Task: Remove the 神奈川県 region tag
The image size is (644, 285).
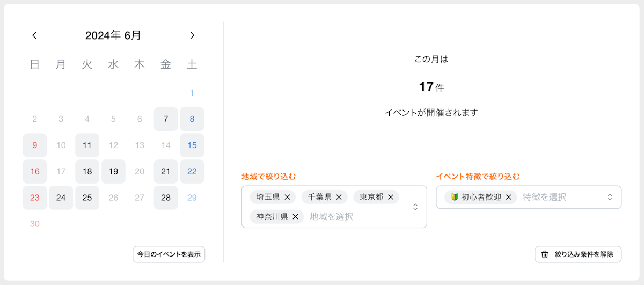Action: (295, 217)
